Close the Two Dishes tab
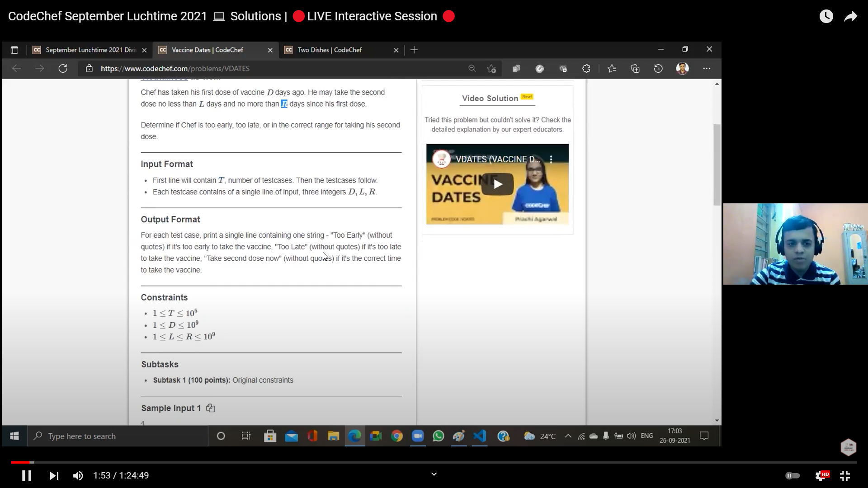Screen dimensions: 868x488 [396, 50]
